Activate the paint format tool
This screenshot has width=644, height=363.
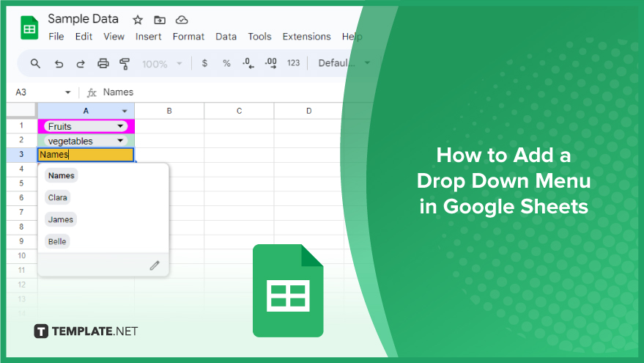point(125,64)
